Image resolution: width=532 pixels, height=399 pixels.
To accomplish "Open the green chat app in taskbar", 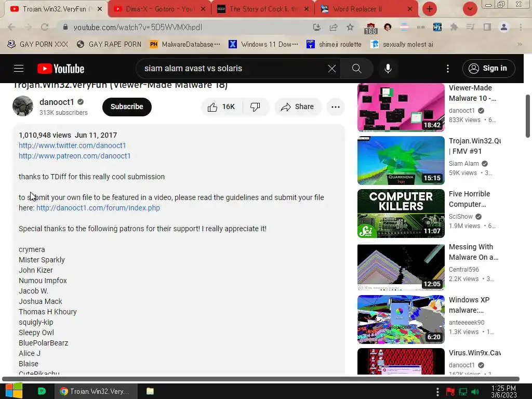I will pos(42,391).
